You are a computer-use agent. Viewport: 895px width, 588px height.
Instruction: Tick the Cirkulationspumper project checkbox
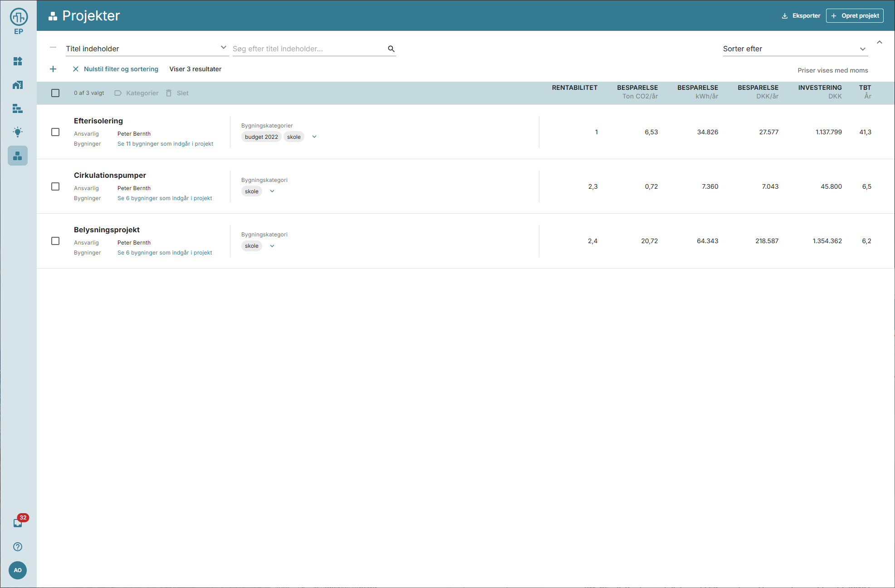point(55,186)
